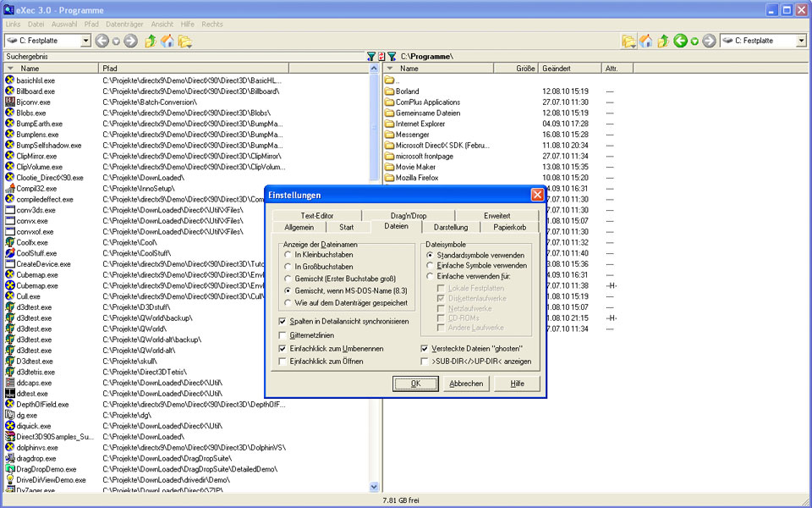
Task: Open the Datei menu
Action: pos(36,25)
